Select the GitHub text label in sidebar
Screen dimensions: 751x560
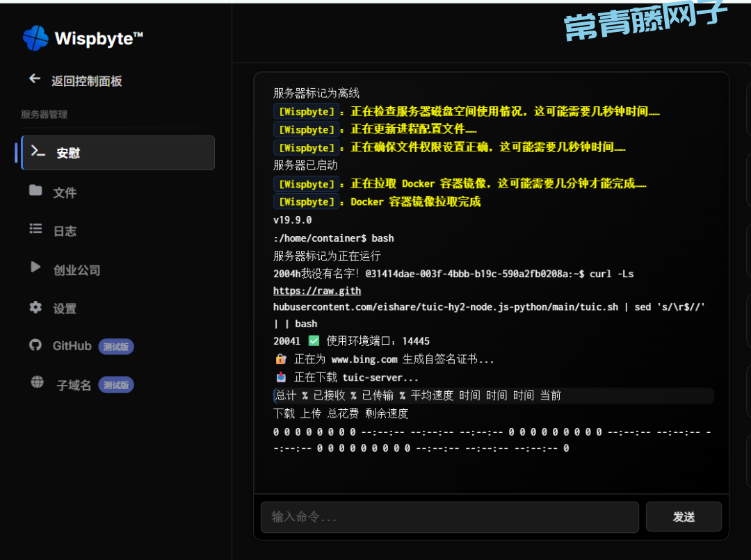[72, 346]
